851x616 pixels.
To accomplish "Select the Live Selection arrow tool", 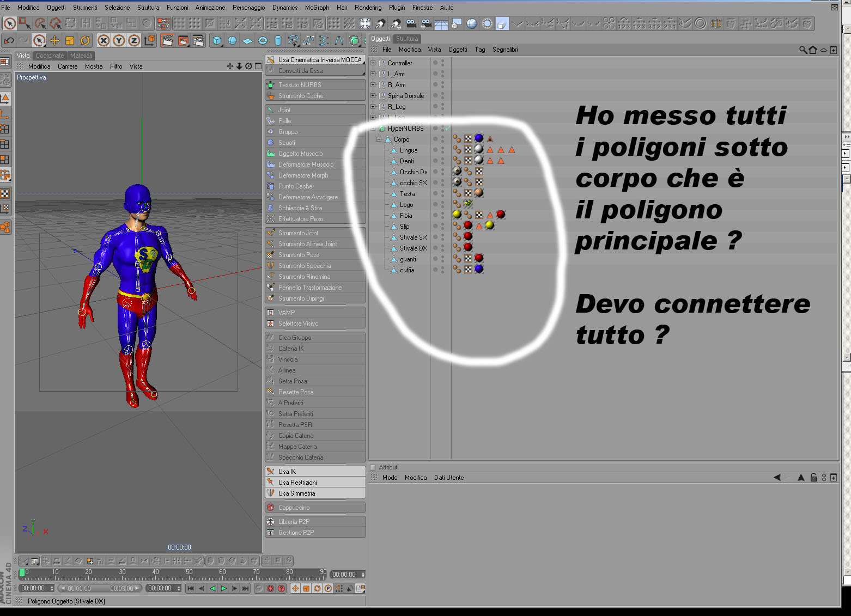I will coord(39,40).
